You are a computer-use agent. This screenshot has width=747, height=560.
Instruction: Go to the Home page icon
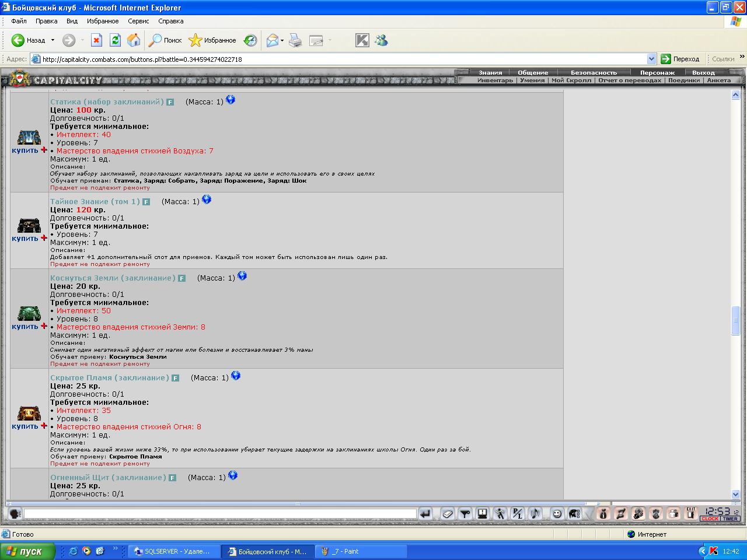[x=134, y=40]
